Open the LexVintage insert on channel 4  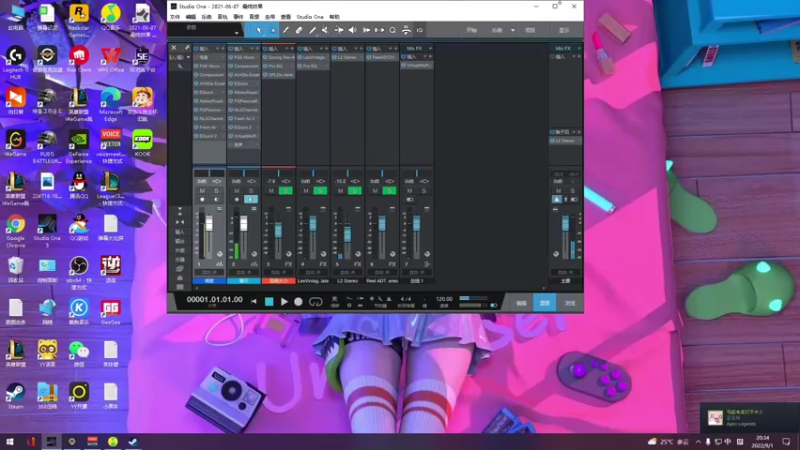click(x=315, y=57)
